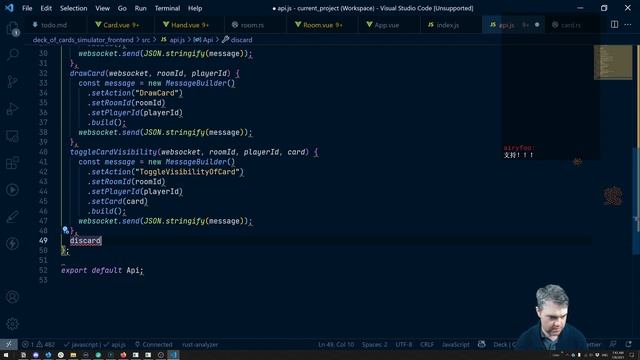Viewport: 640px width, 360px height.
Task: Click api.js in the breadcrumb
Action: tap(173, 40)
